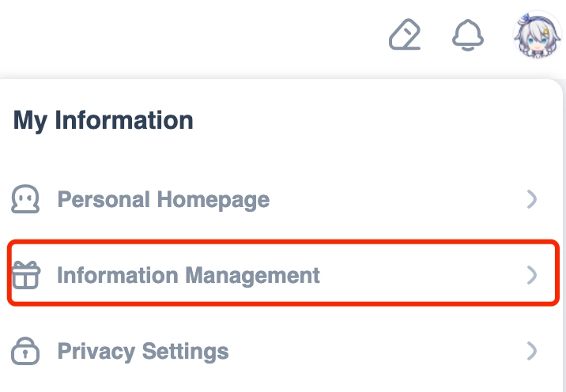Click the My Information heading
This screenshot has height=392, width=566.
[x=104, y=121]
